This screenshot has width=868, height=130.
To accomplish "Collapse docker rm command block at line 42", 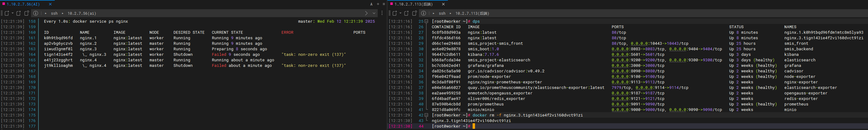I will coord(426,115).
